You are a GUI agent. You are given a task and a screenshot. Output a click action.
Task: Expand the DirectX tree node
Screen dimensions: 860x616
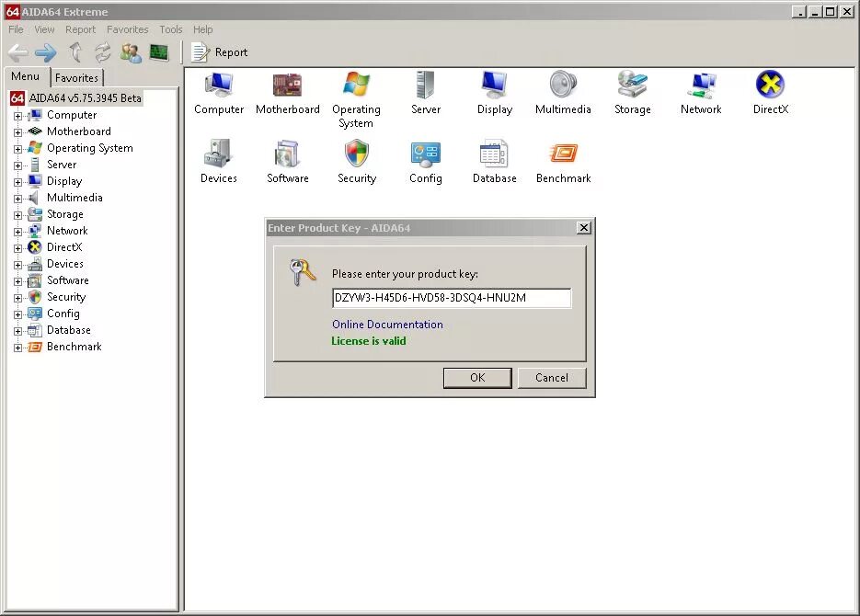pos(18,248)
